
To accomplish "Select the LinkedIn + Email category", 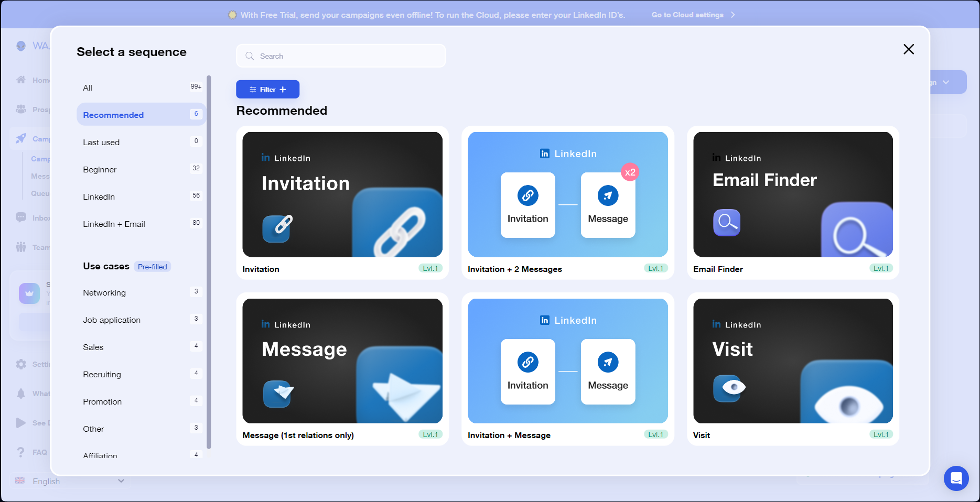I will click(x=141, y=224).
